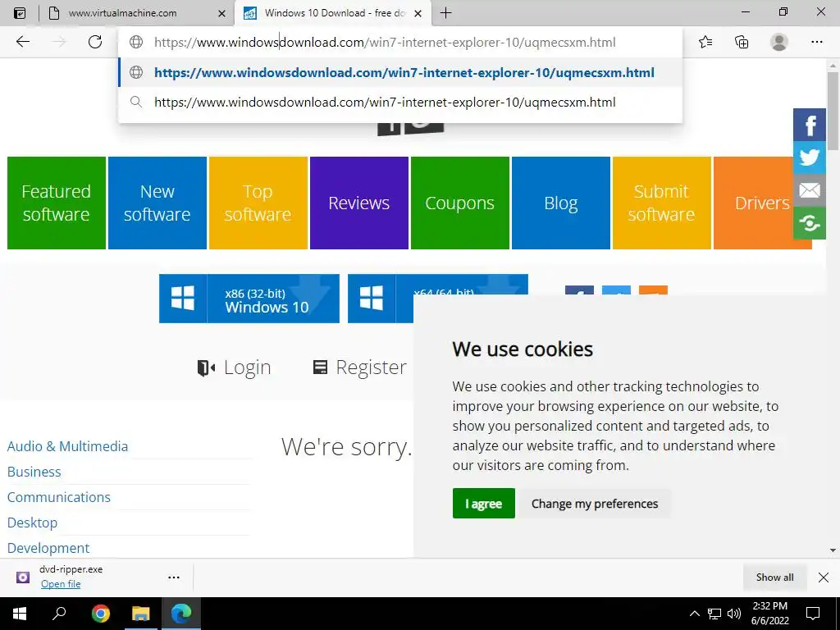Open the Favorites star icon in the toolbar
The width and height of the screenshot is (840, 630).
(x=705, y=42)
